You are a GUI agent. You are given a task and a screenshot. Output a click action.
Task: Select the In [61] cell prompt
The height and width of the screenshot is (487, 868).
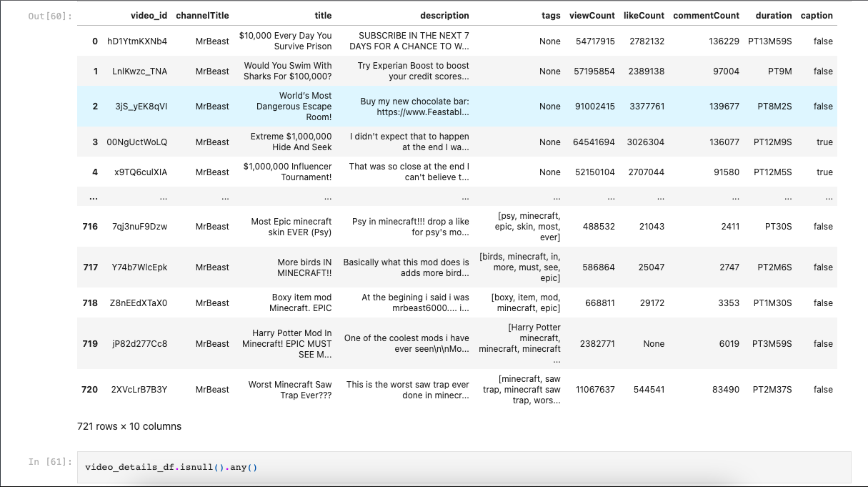pyautogui.click(x=50, y=462)
